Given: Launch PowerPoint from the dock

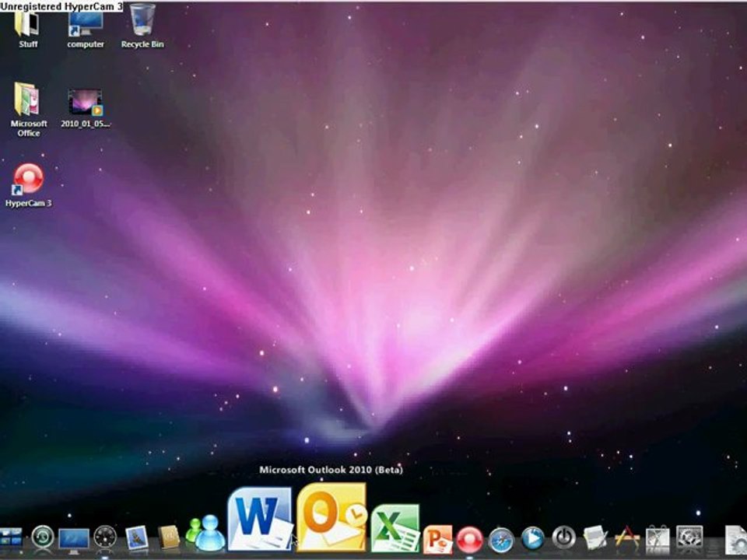Looking at the screenshot, I should [x=438, y=539].
